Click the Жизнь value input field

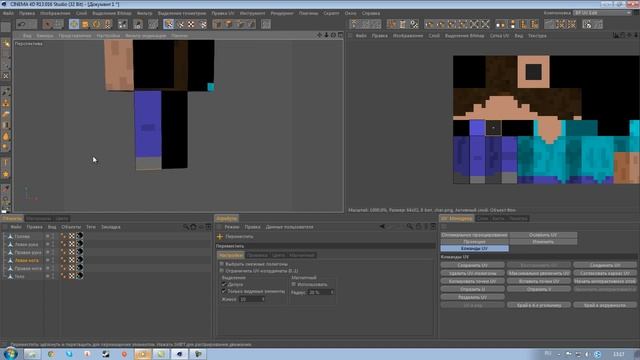(x=250, y=299)
